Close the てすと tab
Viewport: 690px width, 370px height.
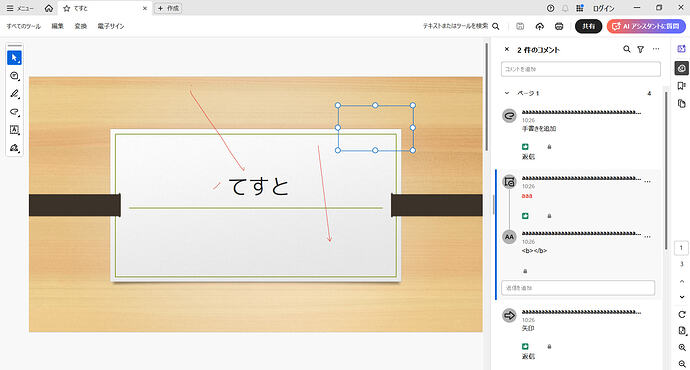[x=144, y=8]
